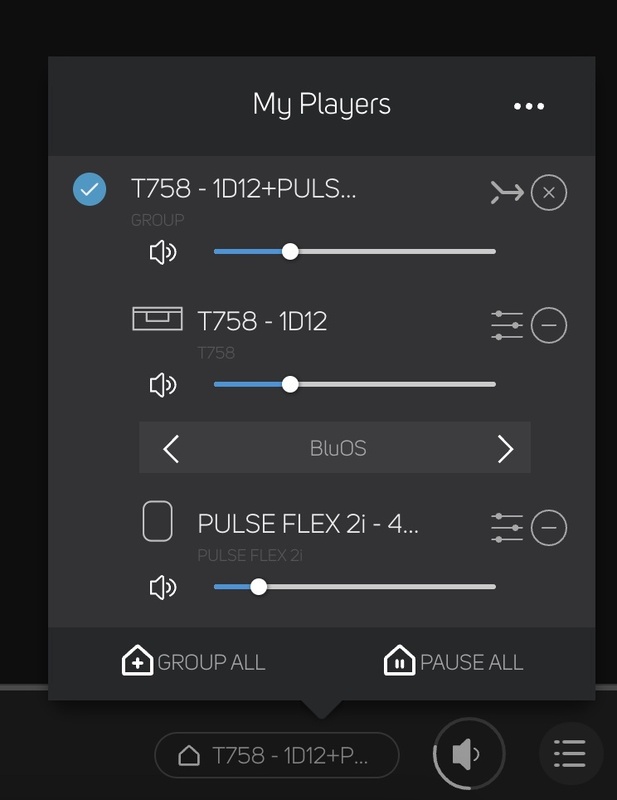Open the play queue list icon
617x800 pixels.
(570, 754)
